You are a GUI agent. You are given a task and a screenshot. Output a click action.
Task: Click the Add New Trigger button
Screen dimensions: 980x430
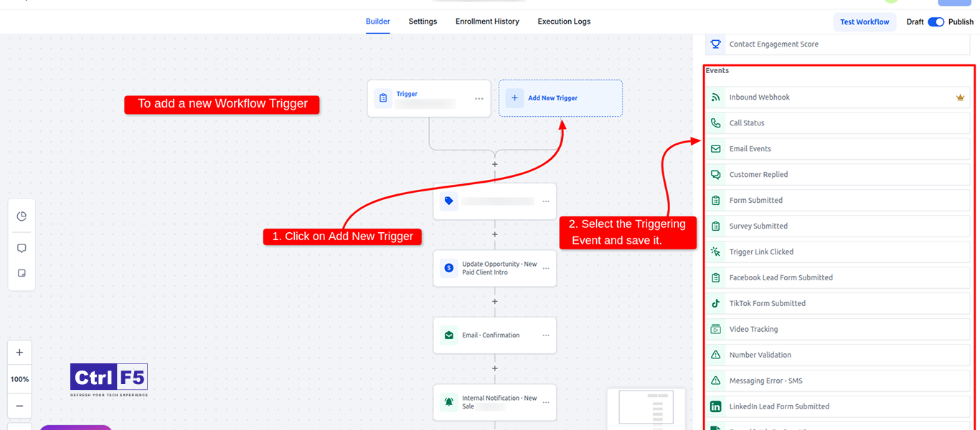click(x=560, y=97)
